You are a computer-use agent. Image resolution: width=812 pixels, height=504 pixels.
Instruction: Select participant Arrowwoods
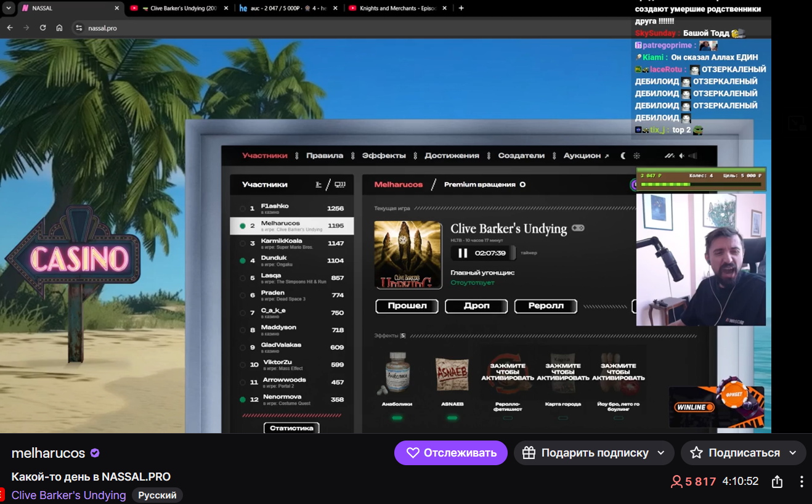click(x=292, y=382)
